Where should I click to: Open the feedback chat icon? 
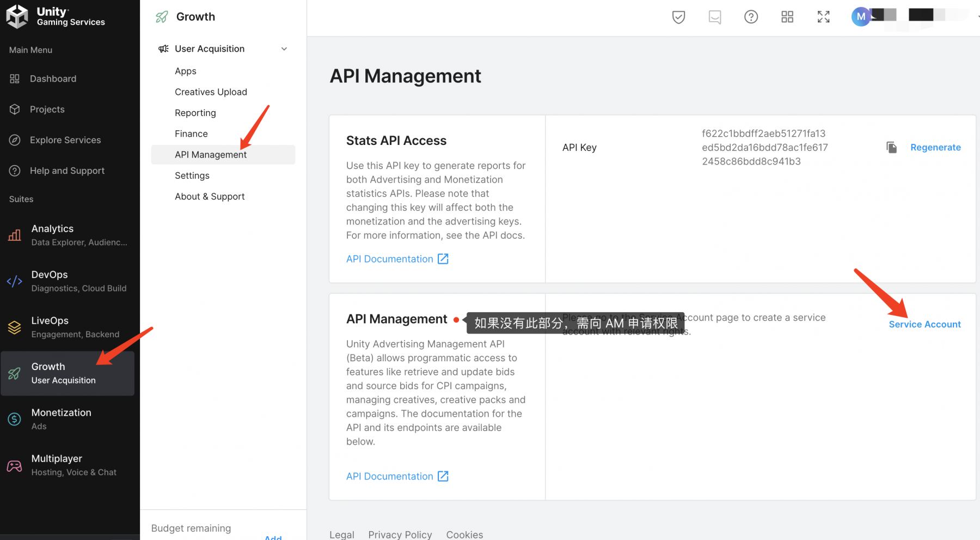[x=714, y=17]
